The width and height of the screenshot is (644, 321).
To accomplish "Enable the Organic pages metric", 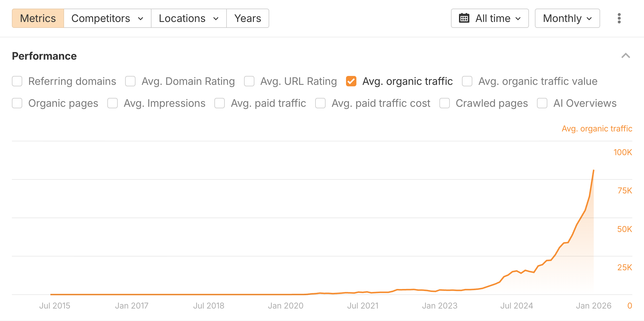I will pos(17,103).
